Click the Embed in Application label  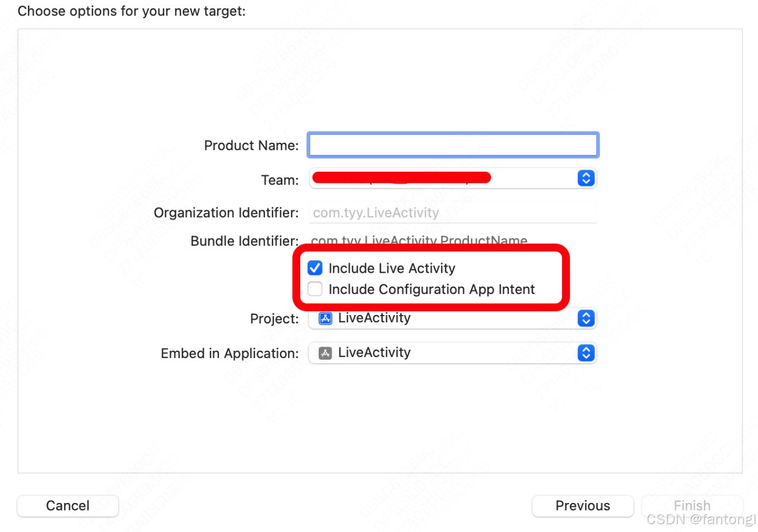229,354
